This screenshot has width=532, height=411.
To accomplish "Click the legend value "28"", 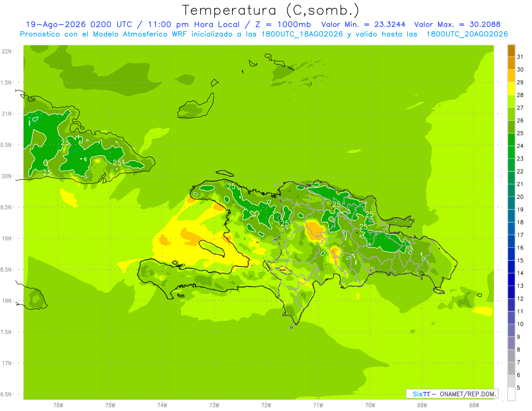I will [x=520, y=95].
